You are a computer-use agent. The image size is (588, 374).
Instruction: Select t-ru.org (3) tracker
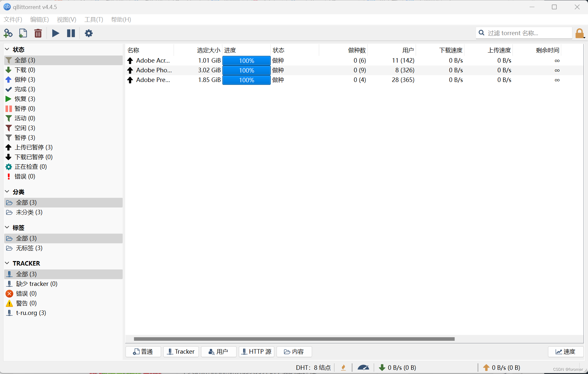tap(63, 313)
